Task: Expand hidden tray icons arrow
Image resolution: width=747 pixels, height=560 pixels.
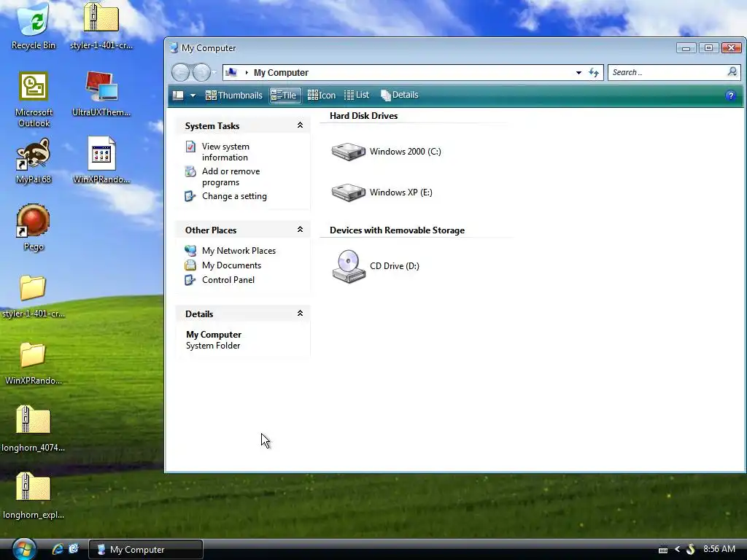Action: 677,550
